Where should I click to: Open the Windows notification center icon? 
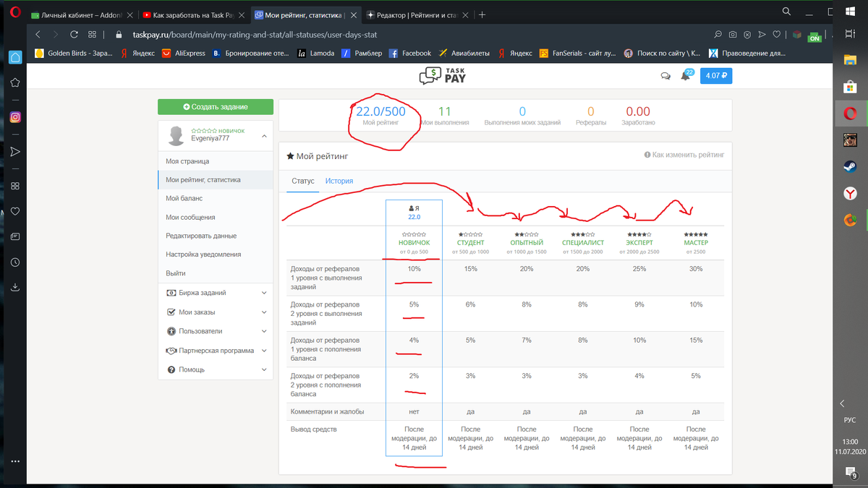click(x=850, y=473)
